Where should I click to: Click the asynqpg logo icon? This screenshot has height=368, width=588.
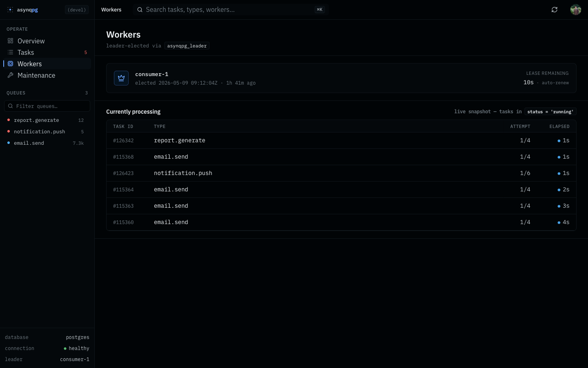[x=10, y=9]
